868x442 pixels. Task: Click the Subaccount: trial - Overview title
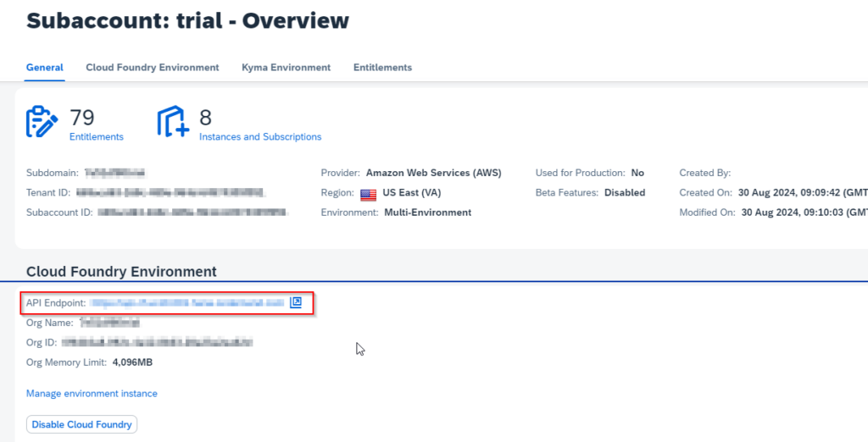(x=187, y=21)
